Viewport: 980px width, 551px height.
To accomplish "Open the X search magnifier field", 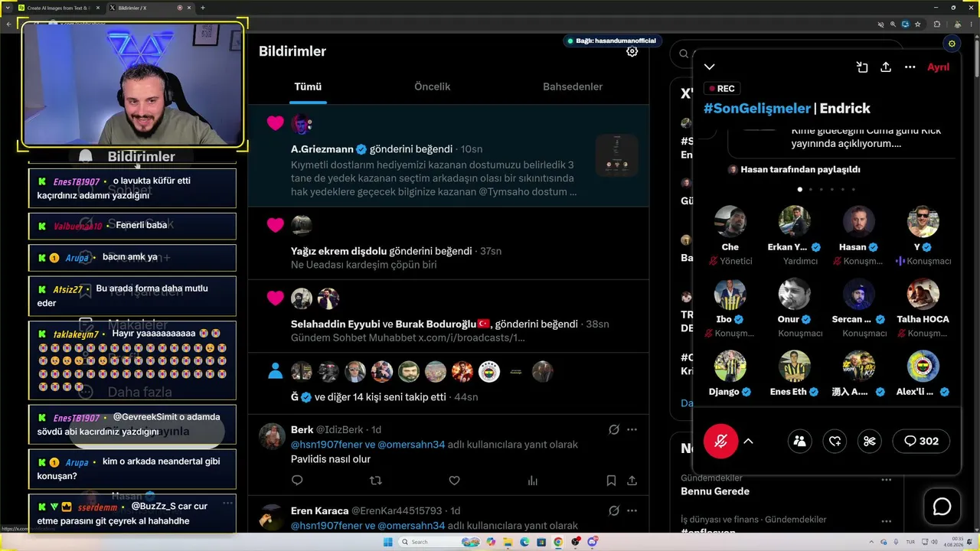I will pyautogui.click(x=684, y=54).
